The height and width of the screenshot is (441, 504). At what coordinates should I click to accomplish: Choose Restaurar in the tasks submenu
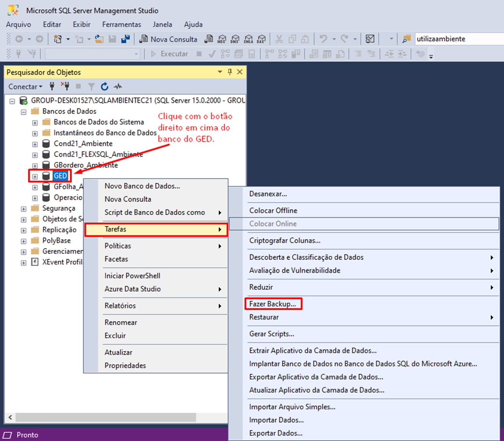click(x=364, y=317)
